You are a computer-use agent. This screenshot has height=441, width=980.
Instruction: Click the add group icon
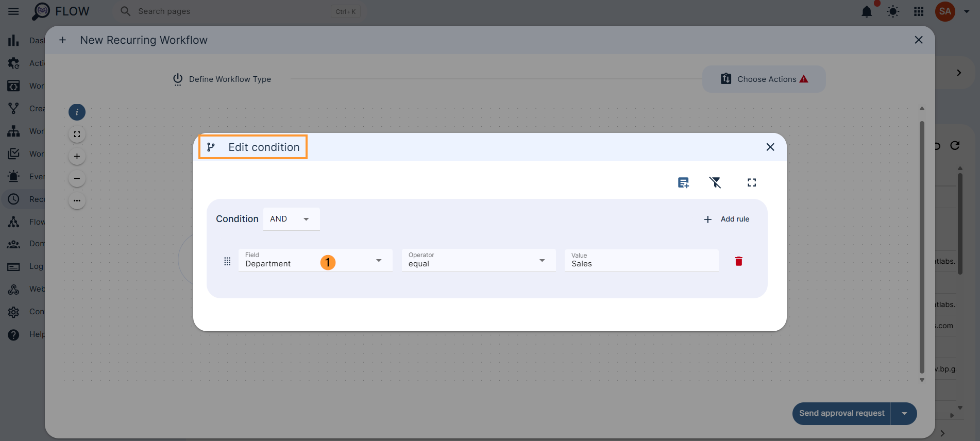(x=683, y=182)
